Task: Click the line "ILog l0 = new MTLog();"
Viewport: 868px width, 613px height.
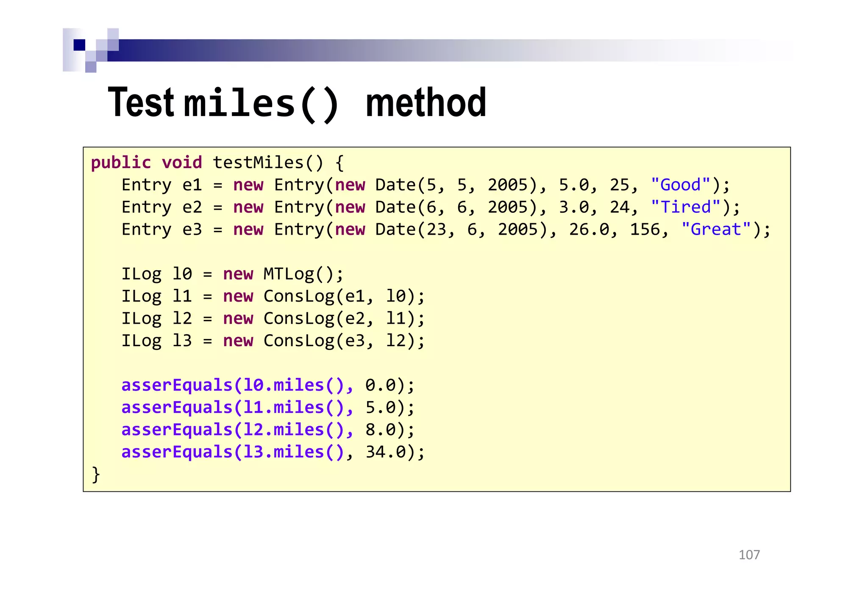Action: pos(232,274)
